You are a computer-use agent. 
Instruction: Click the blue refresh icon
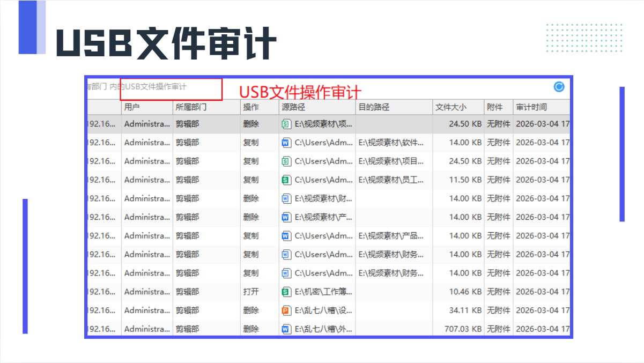(559, 87)
